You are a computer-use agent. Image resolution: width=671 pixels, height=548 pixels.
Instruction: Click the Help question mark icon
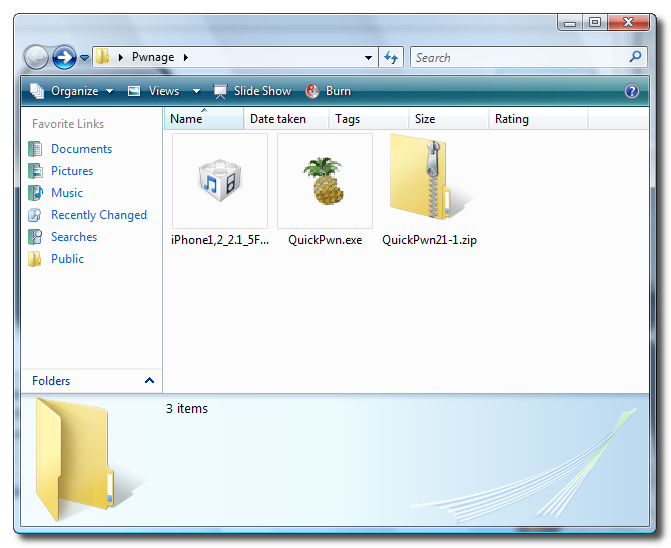click(632, 91)
